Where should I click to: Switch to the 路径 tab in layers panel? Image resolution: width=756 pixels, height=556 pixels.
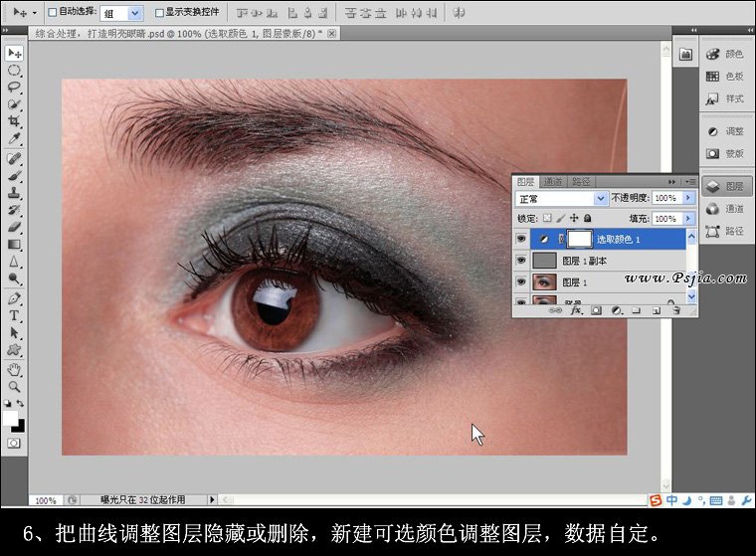pos(581,182)
